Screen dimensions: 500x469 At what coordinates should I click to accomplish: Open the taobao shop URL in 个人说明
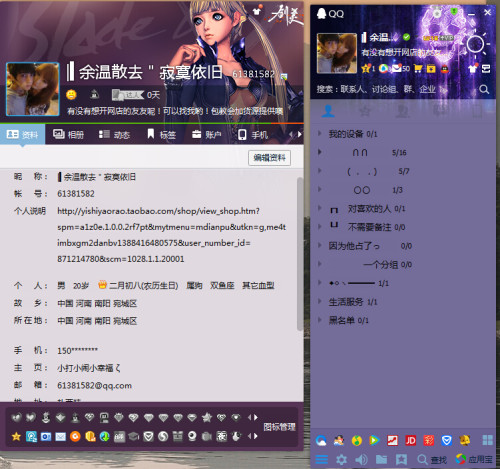(171, 235)
